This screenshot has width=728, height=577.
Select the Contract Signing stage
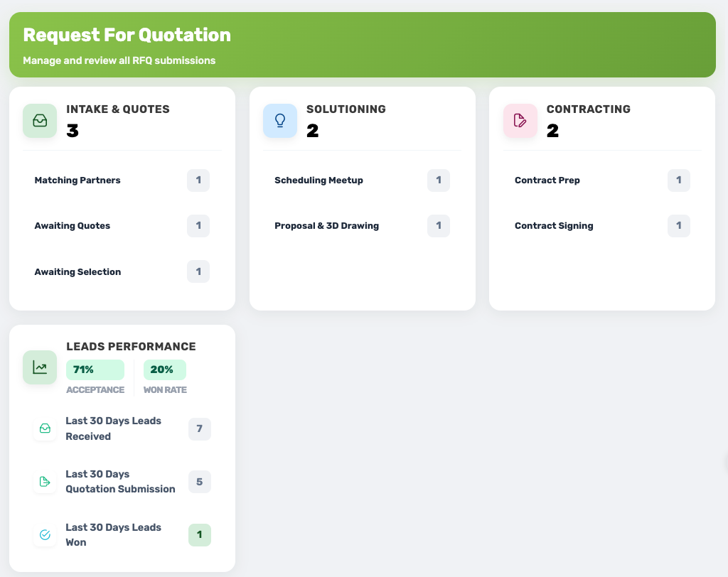[554, 226]
